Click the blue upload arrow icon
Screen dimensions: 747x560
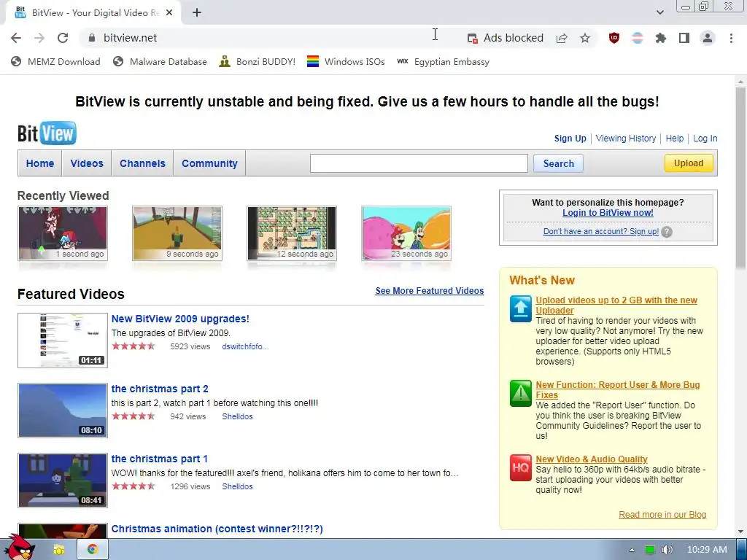click(520, 308)
